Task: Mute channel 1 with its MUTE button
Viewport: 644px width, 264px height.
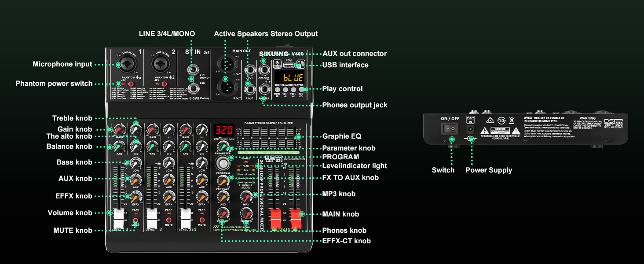Action: [136, 220]
